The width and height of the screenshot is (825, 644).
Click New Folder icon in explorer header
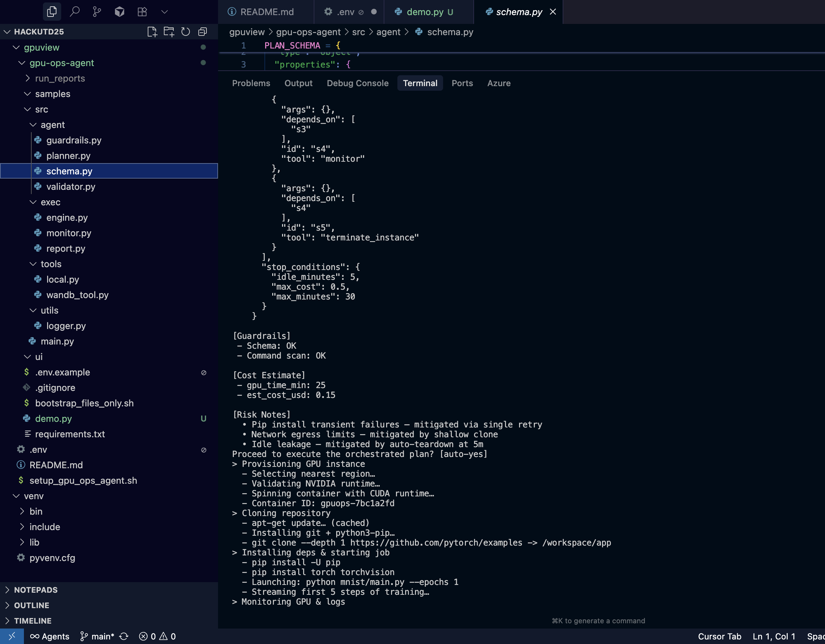169,32
